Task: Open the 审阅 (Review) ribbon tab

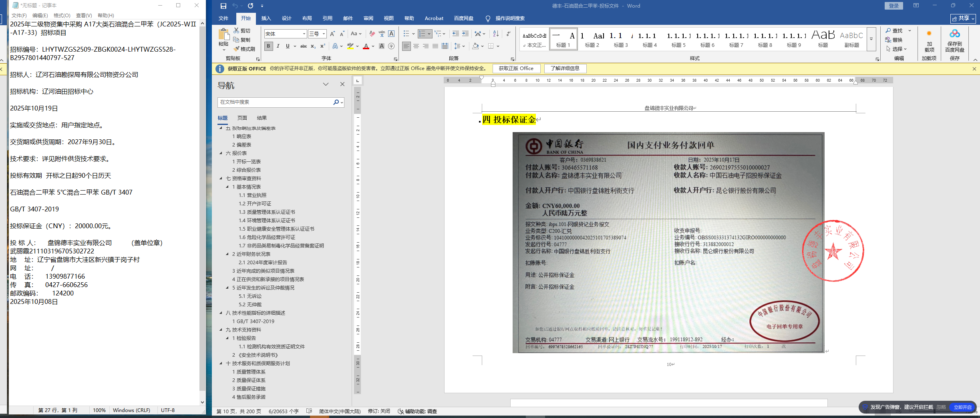Action: (x=368, y=18)
